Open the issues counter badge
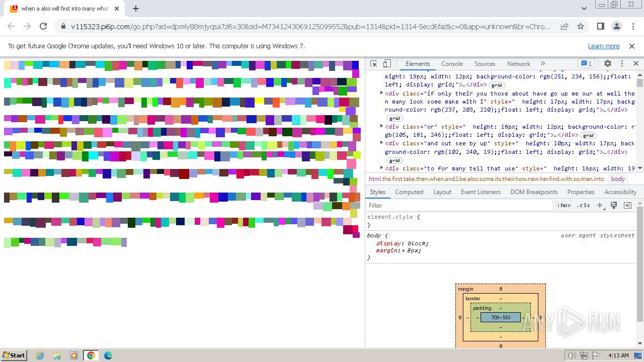Viewport: 644px width, 362px height. pyautogui.click(x=586, y=64)
